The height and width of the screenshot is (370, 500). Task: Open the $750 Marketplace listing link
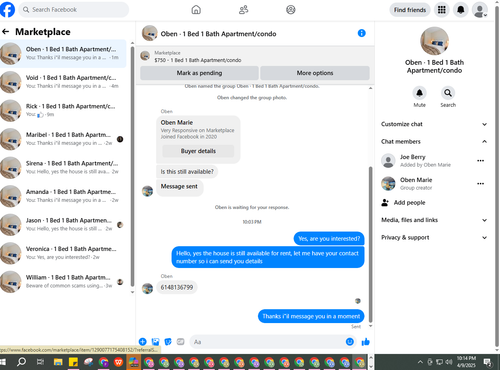(x=198, y=60)
